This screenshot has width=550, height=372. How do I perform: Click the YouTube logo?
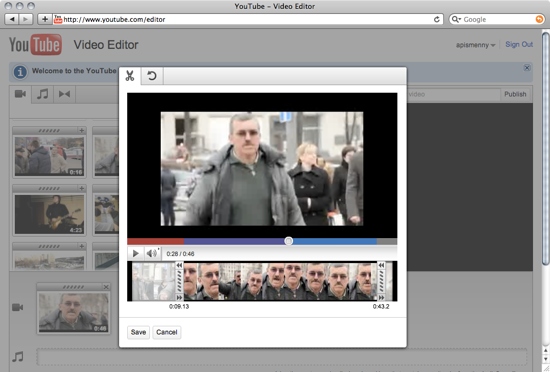pos(35,45)
